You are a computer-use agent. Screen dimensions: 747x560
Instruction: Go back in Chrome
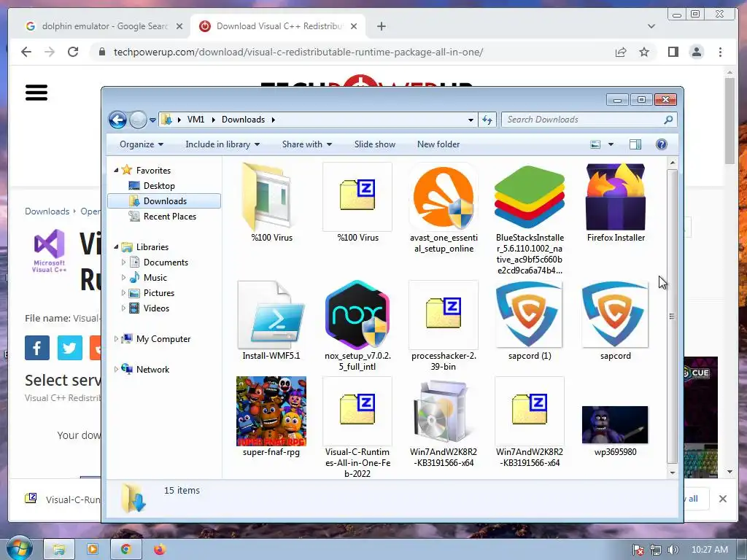[26, 52]
